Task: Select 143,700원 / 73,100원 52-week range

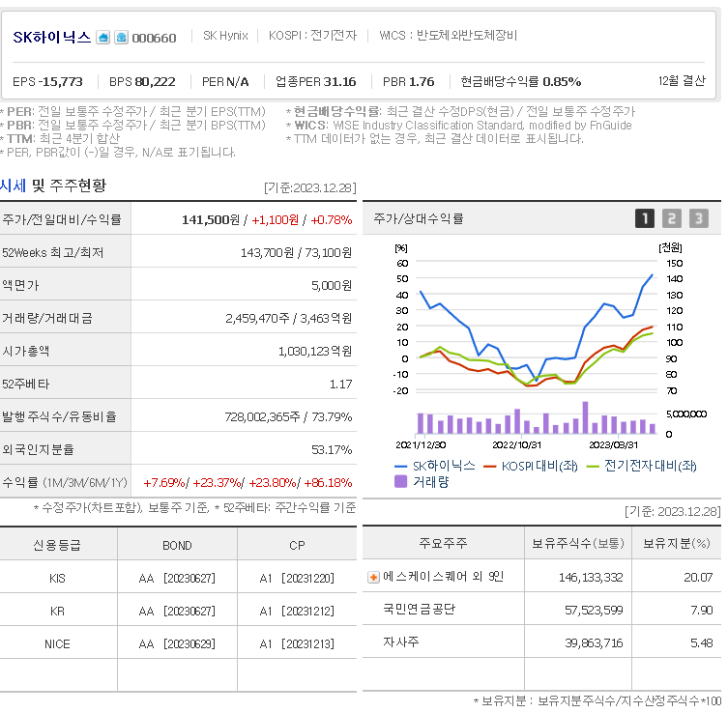Action: pos(296,252)
